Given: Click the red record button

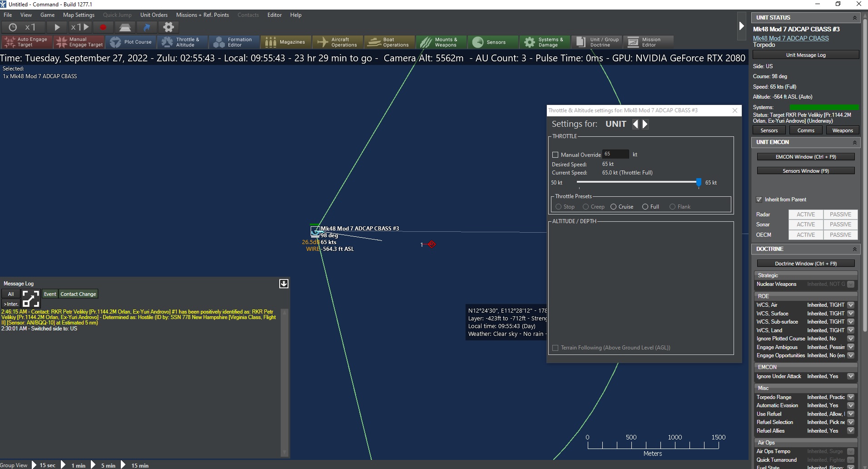Looking at the screenshot, I should [x=103, y=27].
